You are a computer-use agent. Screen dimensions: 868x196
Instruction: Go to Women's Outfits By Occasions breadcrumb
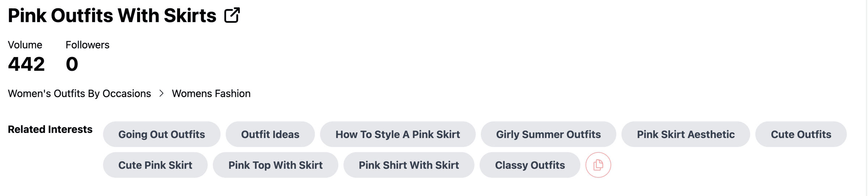point(80,93)
